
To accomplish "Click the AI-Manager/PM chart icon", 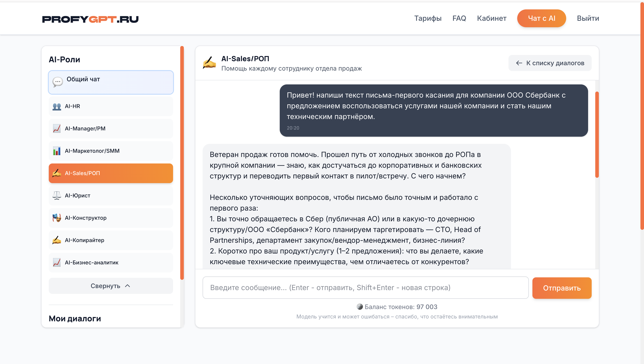I will 57,128.
